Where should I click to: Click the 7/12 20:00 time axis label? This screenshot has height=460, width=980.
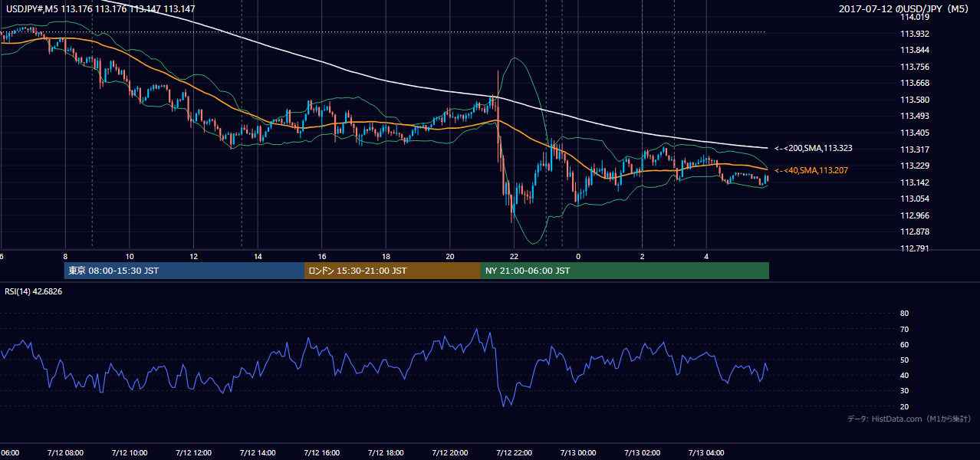(450, 452)
